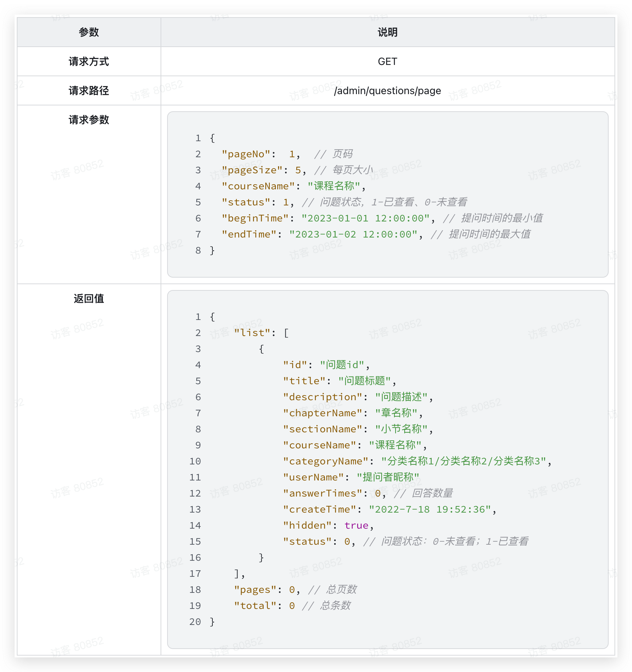The width and height of the screenshot is (632, 672).
Task: Click the "categoryName" response field
Action: pos(417,461)
